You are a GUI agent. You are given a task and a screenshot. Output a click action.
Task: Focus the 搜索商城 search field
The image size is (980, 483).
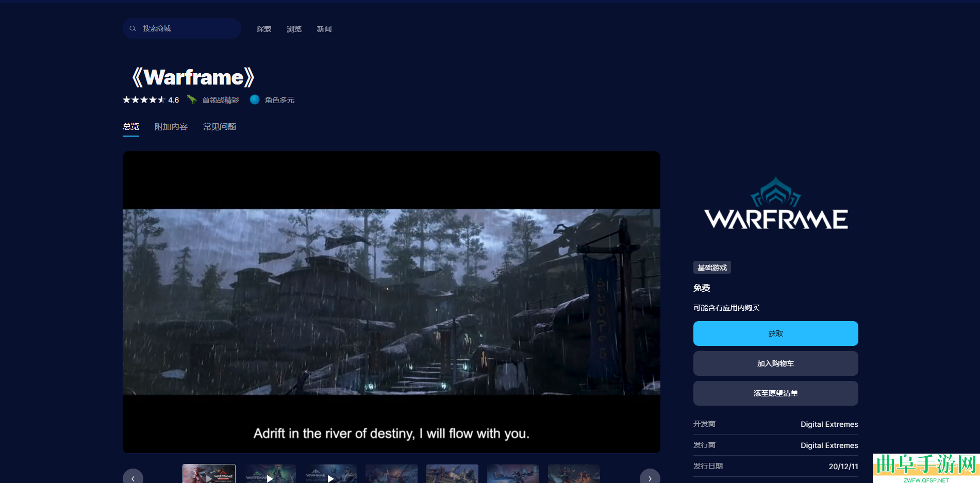182,28
